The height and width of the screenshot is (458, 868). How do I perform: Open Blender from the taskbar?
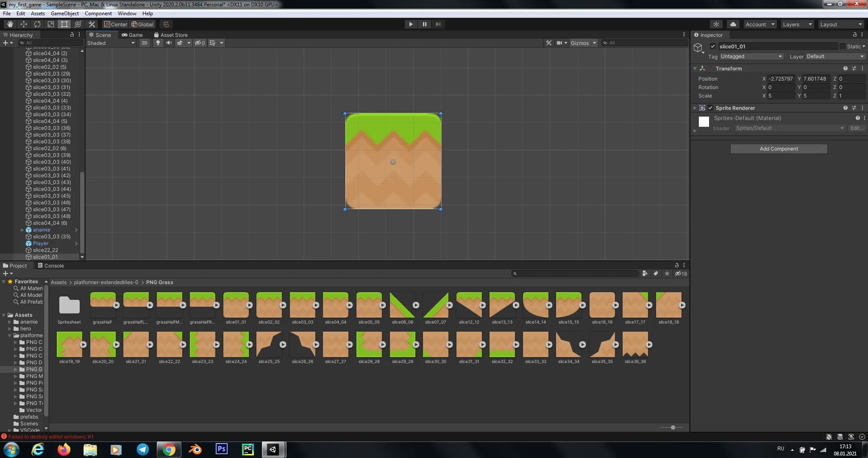tap(195, 449)
